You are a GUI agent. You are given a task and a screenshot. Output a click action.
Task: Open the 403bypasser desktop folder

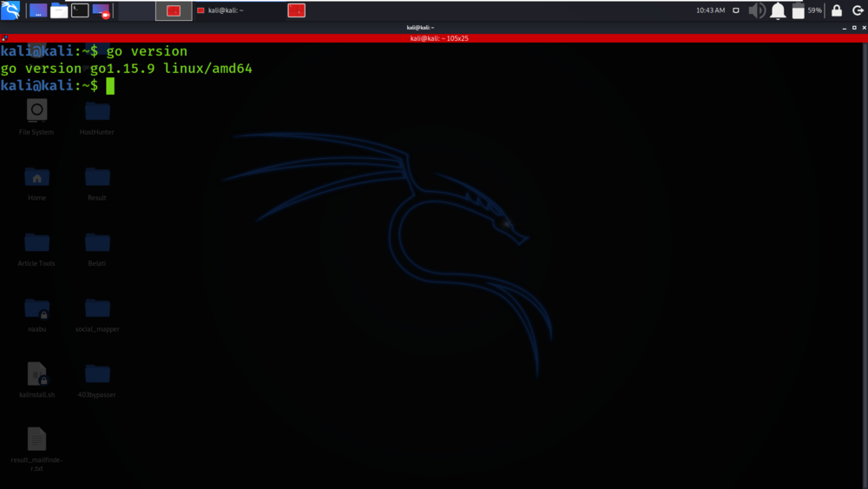[x=97, y=380]
